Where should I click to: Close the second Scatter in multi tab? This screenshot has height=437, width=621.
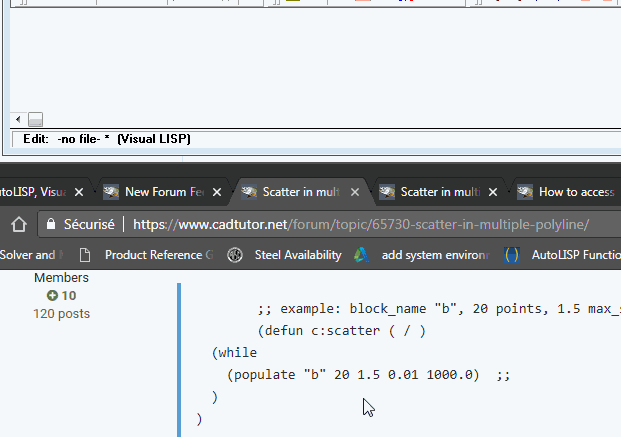click(x=493, y=193)
